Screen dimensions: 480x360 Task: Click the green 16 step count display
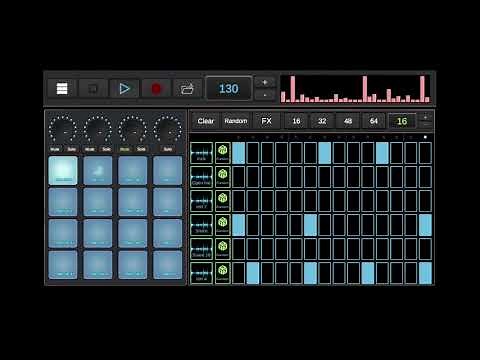pos(402,121)
